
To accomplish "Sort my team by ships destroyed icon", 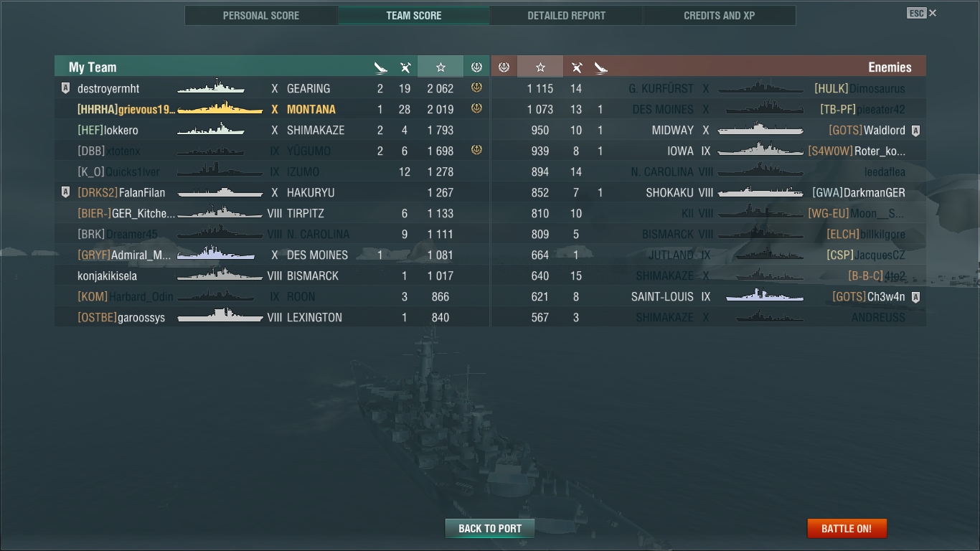I will click(381, 67).
